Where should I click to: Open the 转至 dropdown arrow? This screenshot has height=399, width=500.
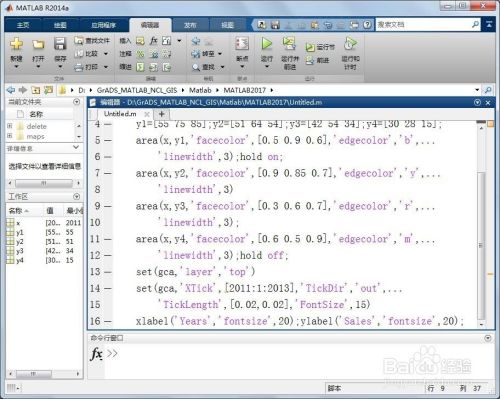click(x=220, y=54)
